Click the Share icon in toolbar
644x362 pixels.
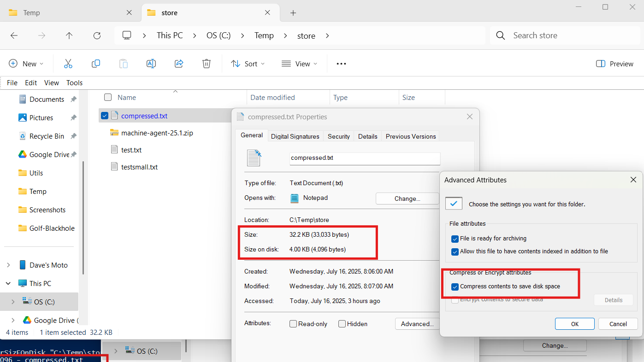(x=179, y=64)
